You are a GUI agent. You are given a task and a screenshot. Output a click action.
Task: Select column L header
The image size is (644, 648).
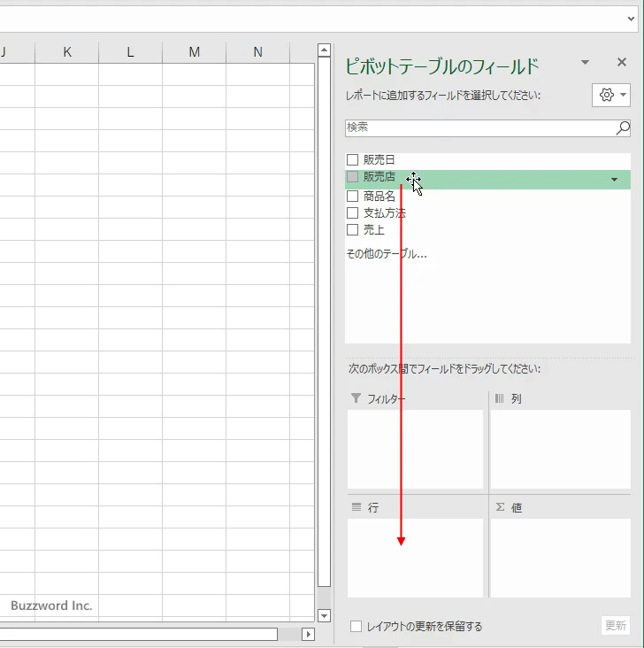[x=131, y=52]
